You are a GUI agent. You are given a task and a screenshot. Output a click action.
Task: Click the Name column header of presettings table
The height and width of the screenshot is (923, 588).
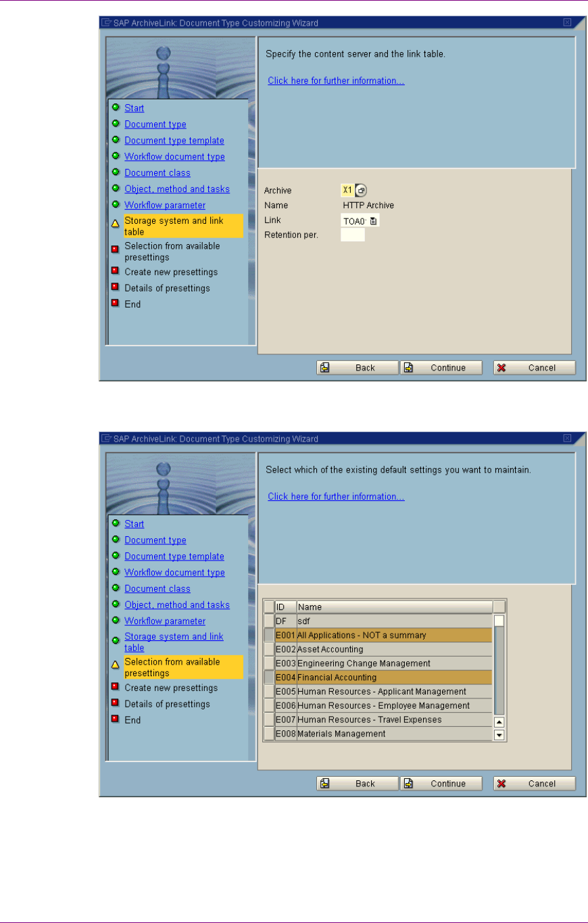[394, 607]
